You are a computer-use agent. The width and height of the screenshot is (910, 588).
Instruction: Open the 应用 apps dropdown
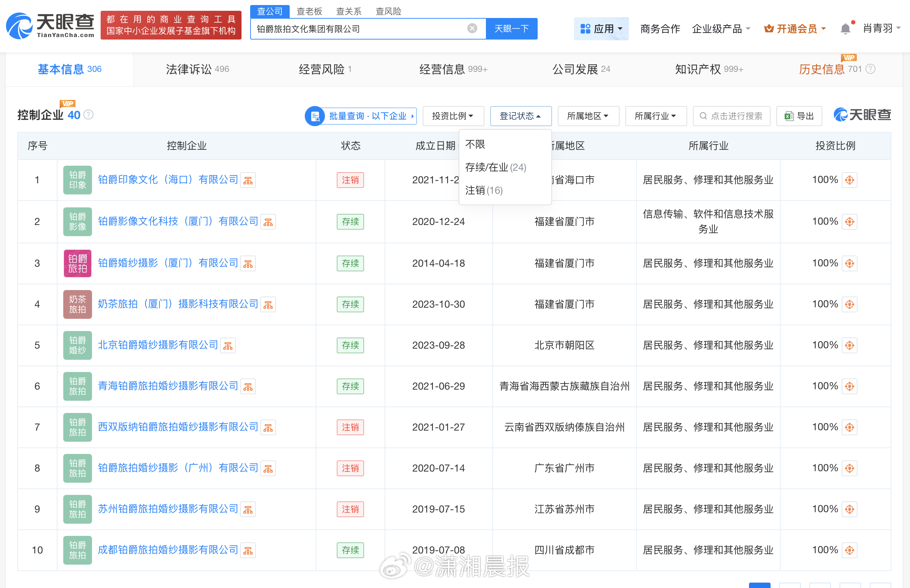pos(601,29)
